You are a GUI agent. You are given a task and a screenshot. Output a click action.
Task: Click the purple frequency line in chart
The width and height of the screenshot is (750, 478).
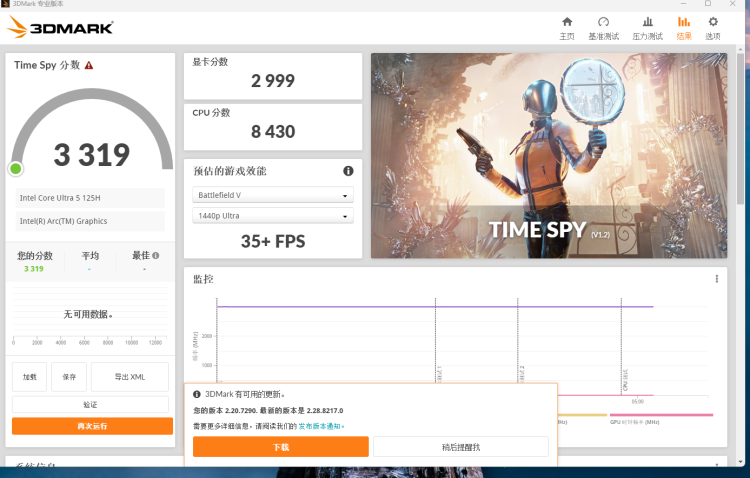pos(435,307)
